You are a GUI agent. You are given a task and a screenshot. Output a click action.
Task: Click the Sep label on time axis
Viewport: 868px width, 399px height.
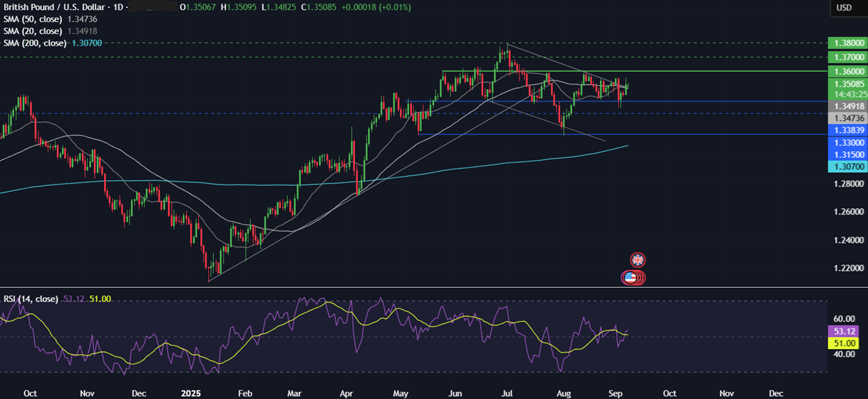tap(616, 393)
